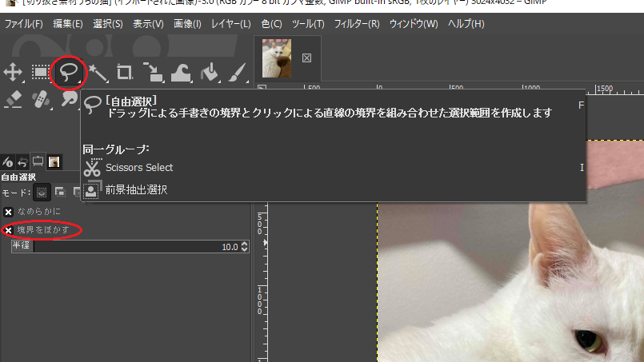The width and height of the screenshot is (644, 362).
Task: Activate the Crop tool
Action: tap(125, 74)
